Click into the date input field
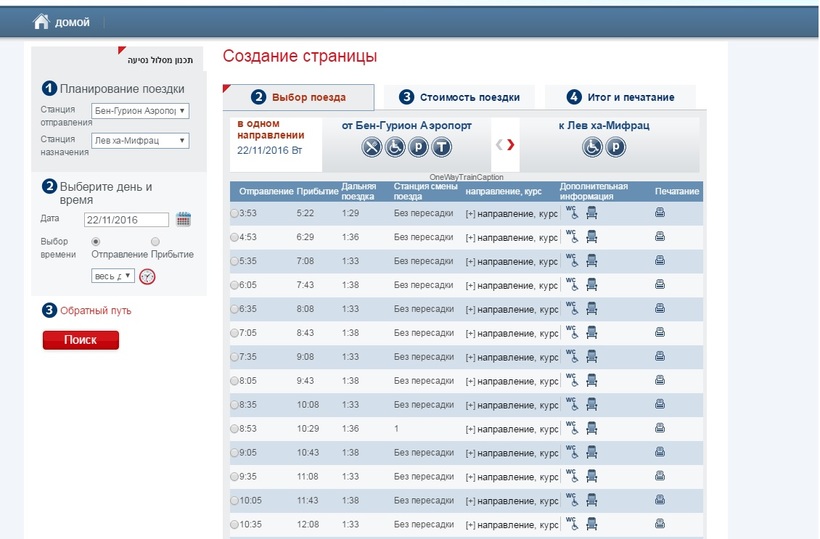Viewport: 820px width, 539px height. 126,220
